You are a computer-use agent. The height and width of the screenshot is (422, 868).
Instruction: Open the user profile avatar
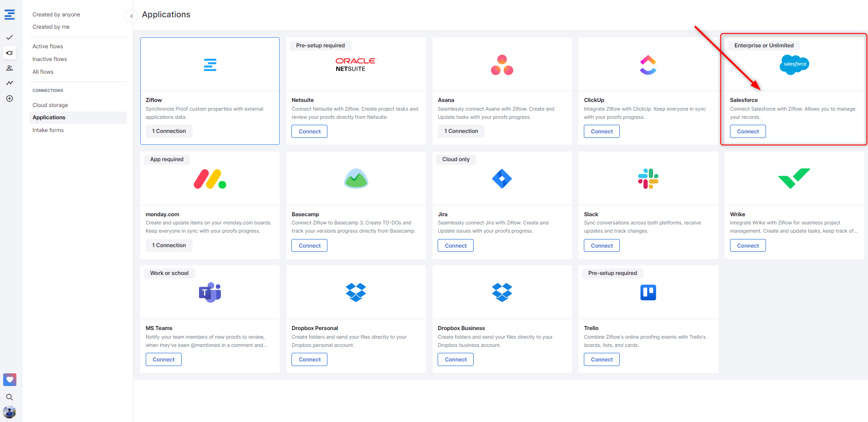coord(10,412)
